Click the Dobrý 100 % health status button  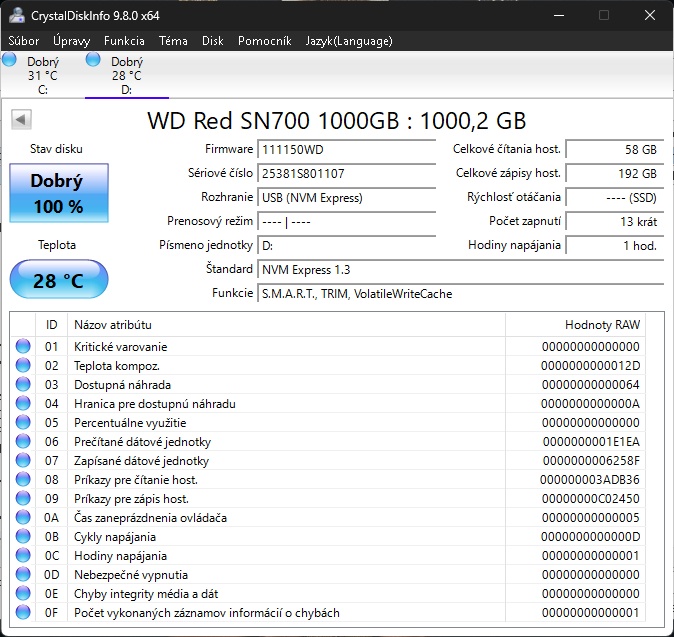point(59,193)
